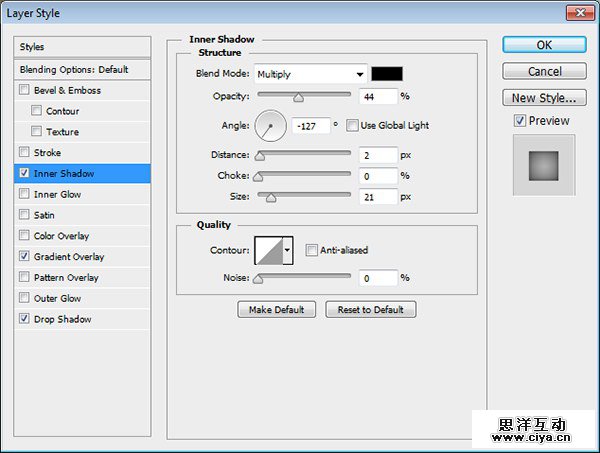Click Reset to Default button
Viewport: 600px width, 453px height.
pyautogui.click(x=370, y=310)
